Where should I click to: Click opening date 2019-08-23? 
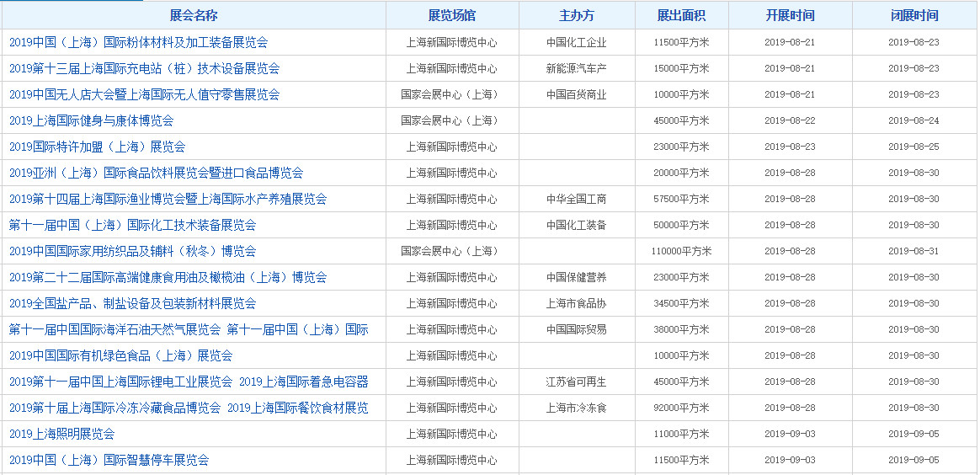(x=790, y=147)
